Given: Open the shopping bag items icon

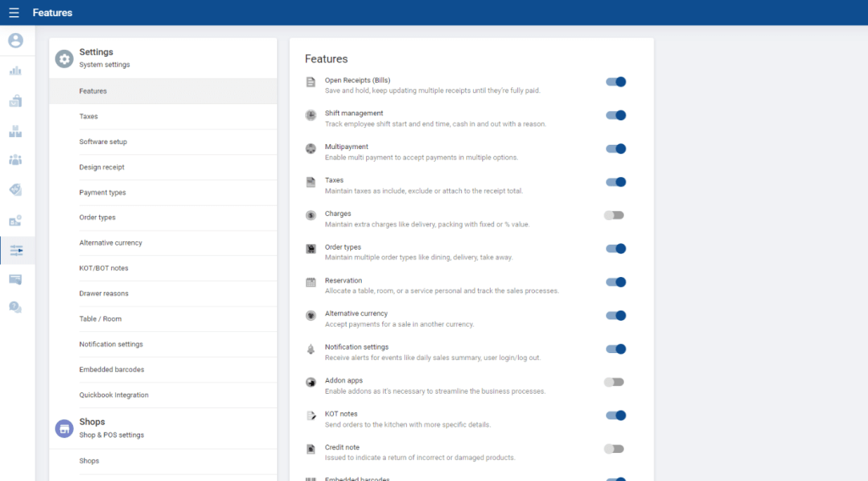Looking at the screenshot, I should (x=15, y=101).
